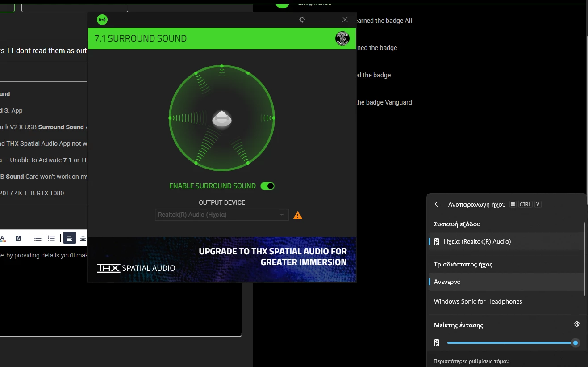Go back in the Windows sound output panel

(438, 204)
